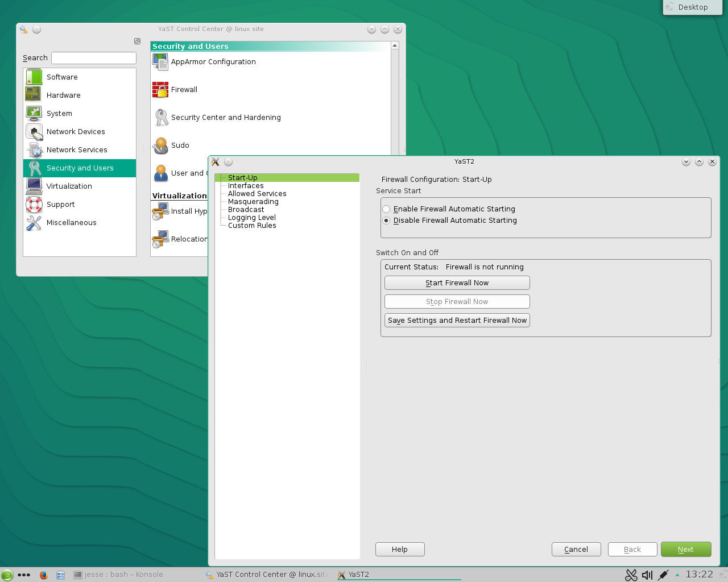
Task: Launch Firefox from the taskbar
Action: (43, 575)
